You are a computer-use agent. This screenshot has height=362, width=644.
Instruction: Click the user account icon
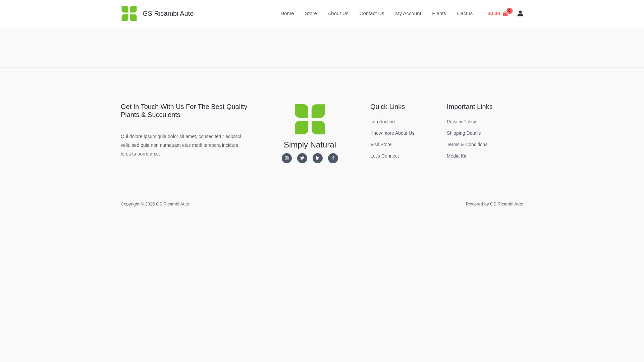520,13
